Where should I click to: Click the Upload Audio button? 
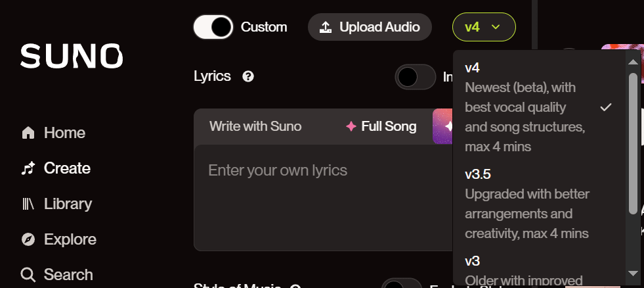pos(370,27)
